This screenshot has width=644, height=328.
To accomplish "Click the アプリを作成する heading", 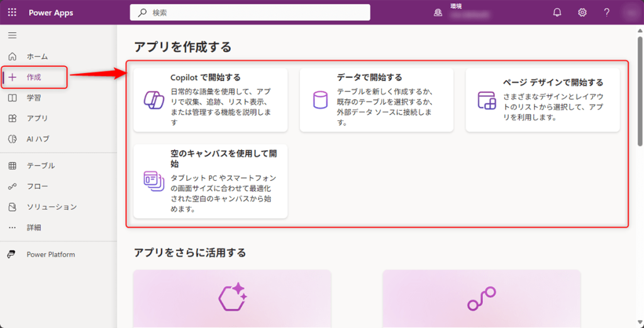I will (183, 47).
